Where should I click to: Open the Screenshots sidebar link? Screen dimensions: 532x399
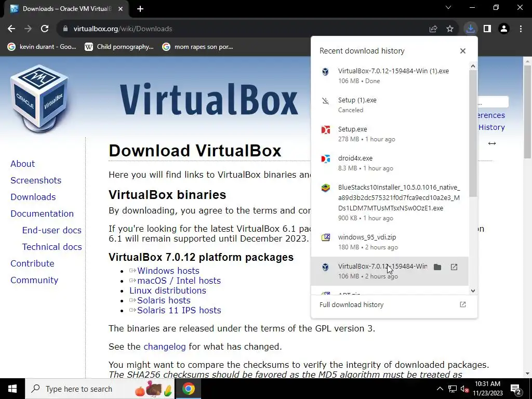(x=36, y=180)
